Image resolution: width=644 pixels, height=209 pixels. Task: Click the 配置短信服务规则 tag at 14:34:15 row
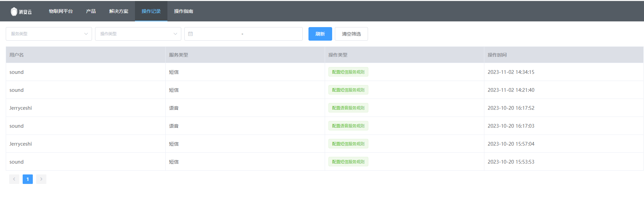click(x=348, y=72)
